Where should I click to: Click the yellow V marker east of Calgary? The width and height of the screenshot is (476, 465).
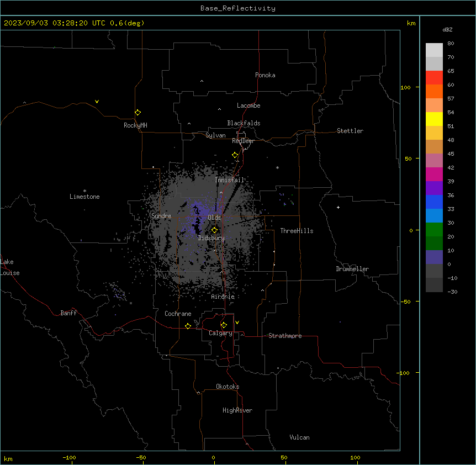pyautogui.click(x=237, y=323)
